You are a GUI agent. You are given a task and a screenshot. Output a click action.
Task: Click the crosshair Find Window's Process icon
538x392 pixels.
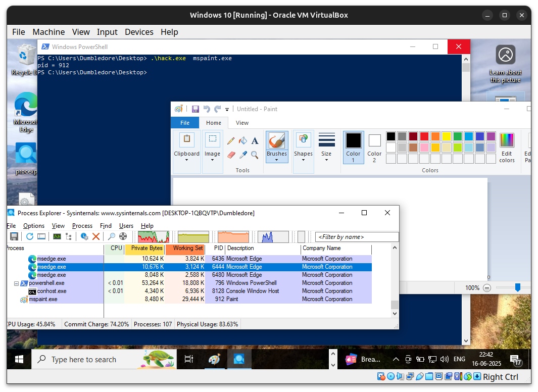123,236
